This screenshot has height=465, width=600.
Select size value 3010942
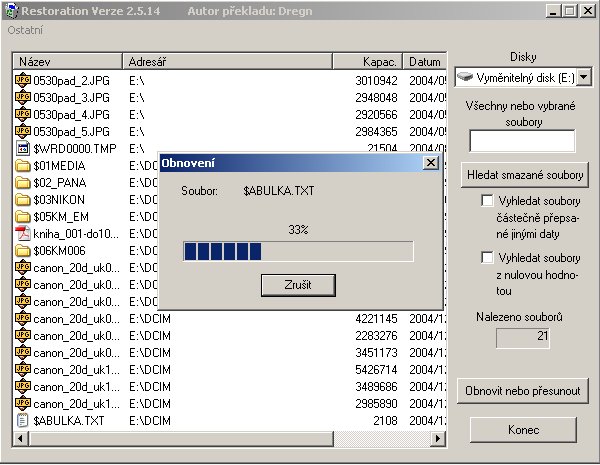click(376, 81)
